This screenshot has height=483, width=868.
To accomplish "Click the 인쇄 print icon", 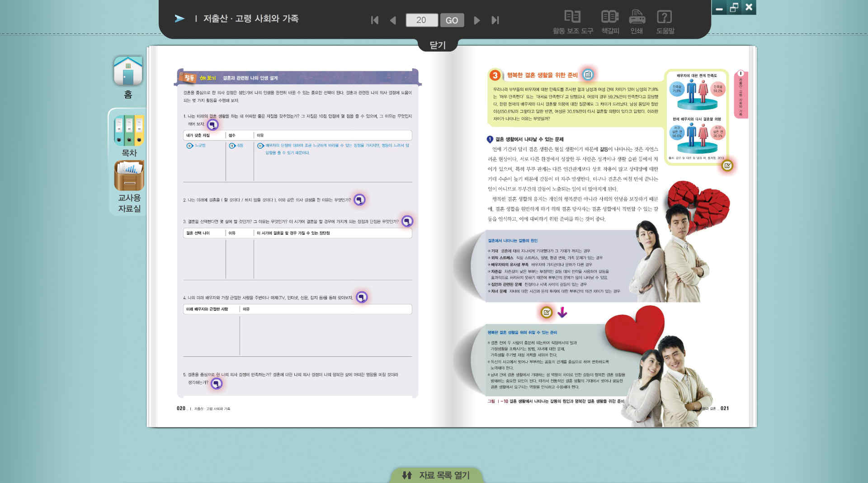I will (x=637, y=22).
